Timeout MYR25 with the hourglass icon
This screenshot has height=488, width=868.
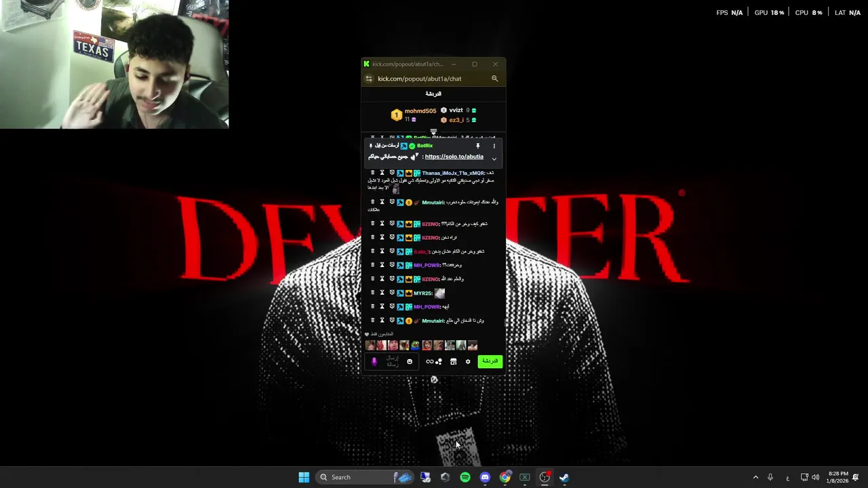382,293
